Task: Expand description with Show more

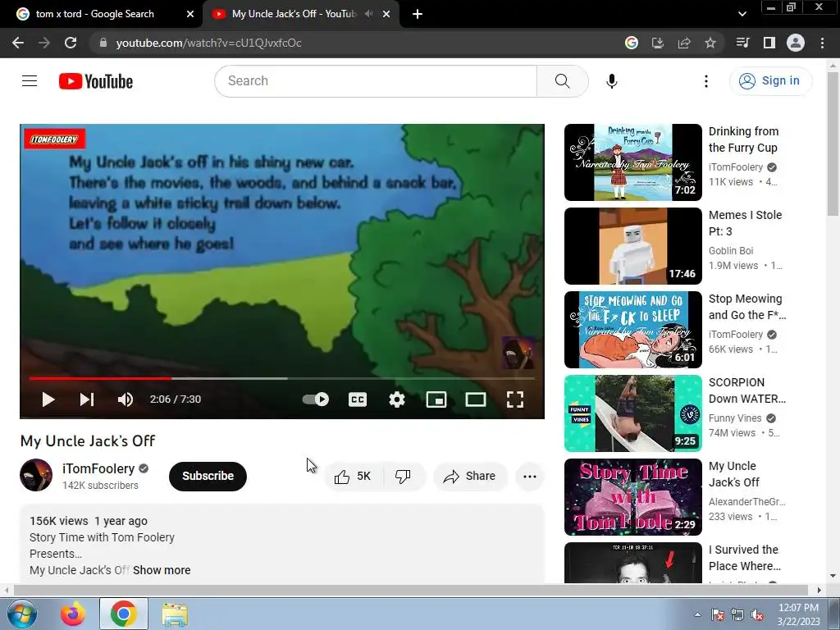Action: (x=162, y=570)
